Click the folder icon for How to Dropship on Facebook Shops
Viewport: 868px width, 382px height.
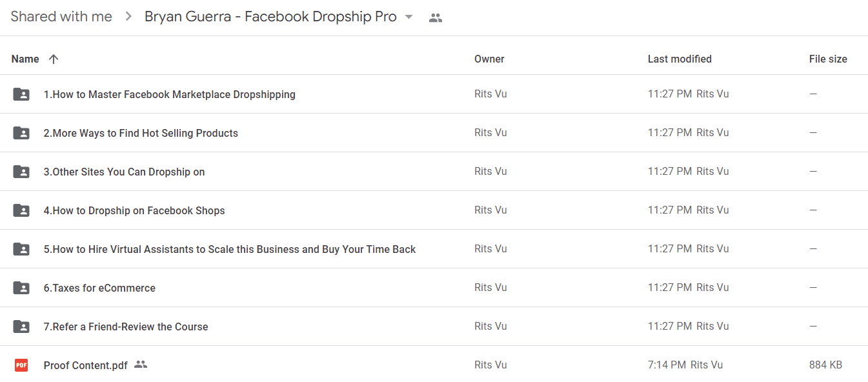click(x=21, y=210)
